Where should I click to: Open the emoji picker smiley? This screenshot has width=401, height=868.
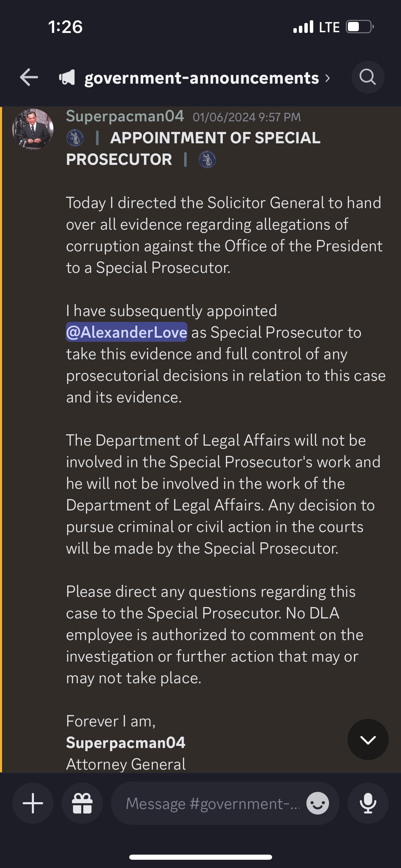tap(318, 803)
